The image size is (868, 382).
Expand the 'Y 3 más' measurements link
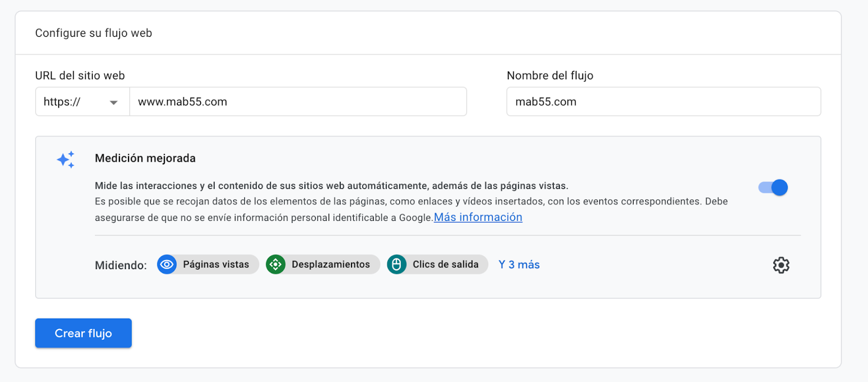519,265
